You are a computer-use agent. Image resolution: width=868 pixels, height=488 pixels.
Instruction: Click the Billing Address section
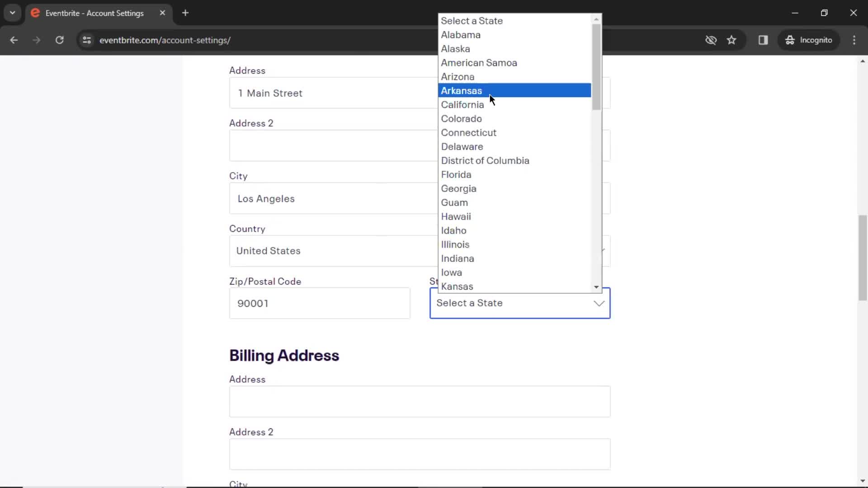(285, 356)
